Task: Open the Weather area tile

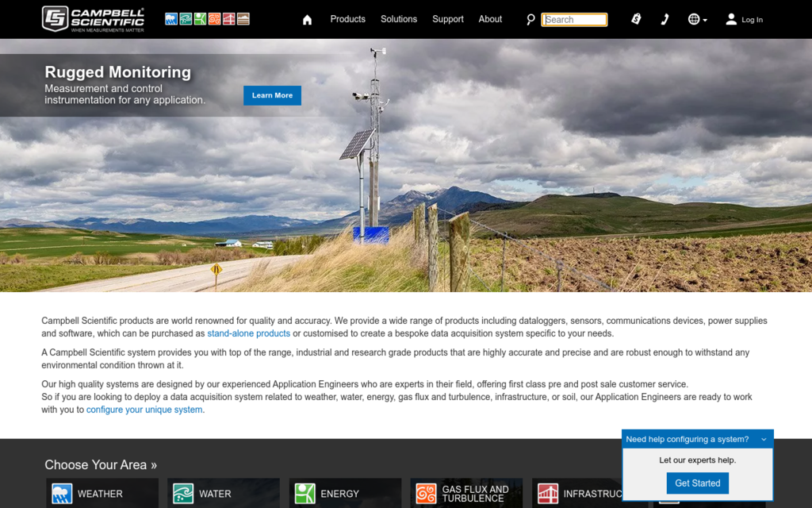Action: click(102, 493)
